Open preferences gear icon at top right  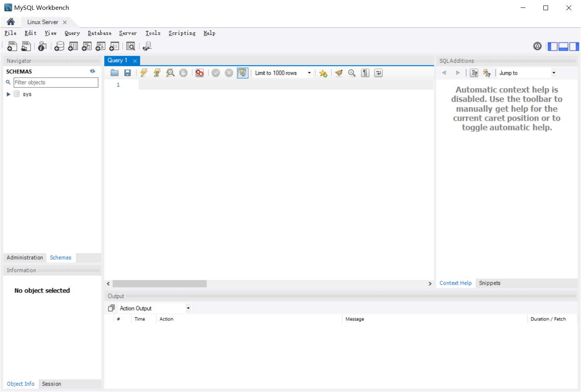[537, 46]
